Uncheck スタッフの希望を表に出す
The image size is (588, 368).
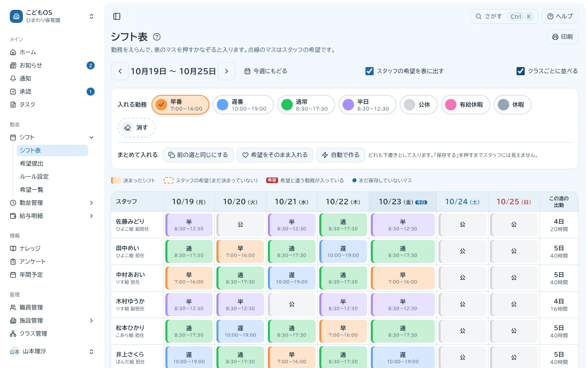point(370,71)
